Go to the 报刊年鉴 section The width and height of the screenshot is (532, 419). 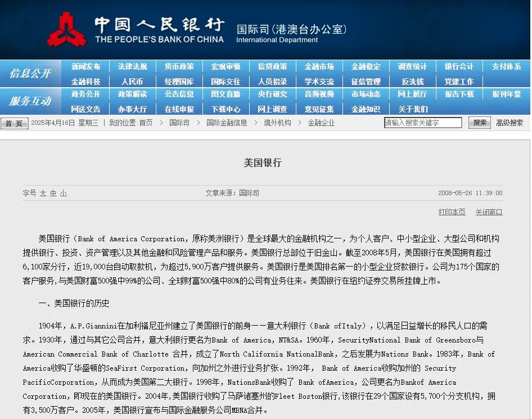click(506, 94)
